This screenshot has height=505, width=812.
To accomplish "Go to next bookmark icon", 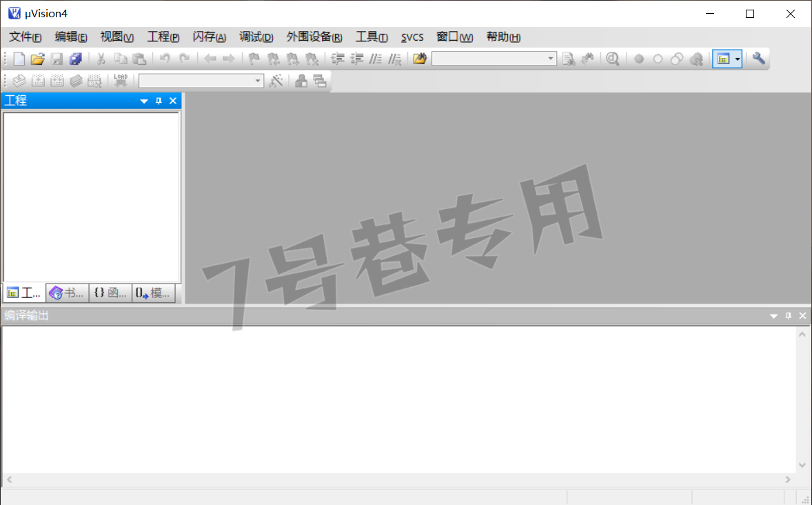I will coord(292,59).
